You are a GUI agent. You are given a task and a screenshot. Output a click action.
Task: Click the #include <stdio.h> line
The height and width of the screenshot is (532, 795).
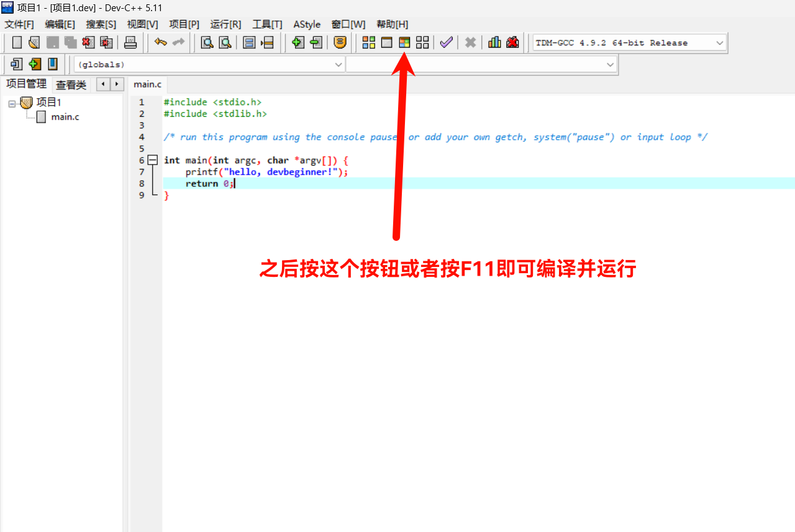click(212, 102)
